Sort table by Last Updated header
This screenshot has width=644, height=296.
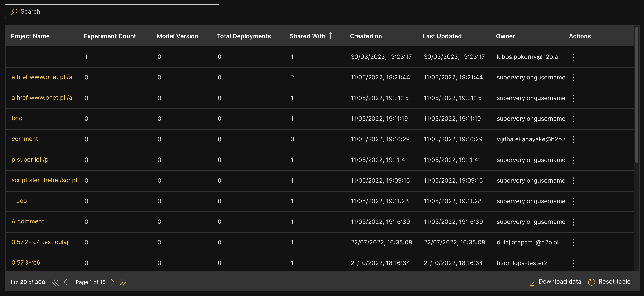pos(442,36)
